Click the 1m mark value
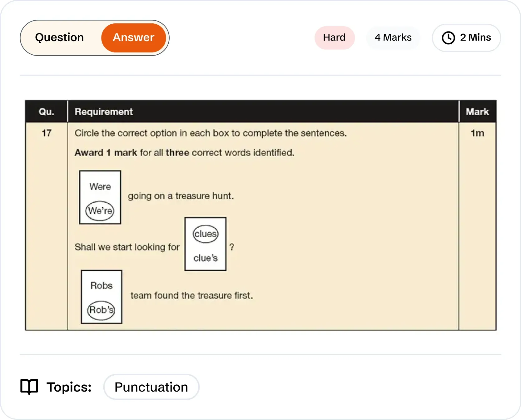The image size is (521, 420). (x=477, y=132)
